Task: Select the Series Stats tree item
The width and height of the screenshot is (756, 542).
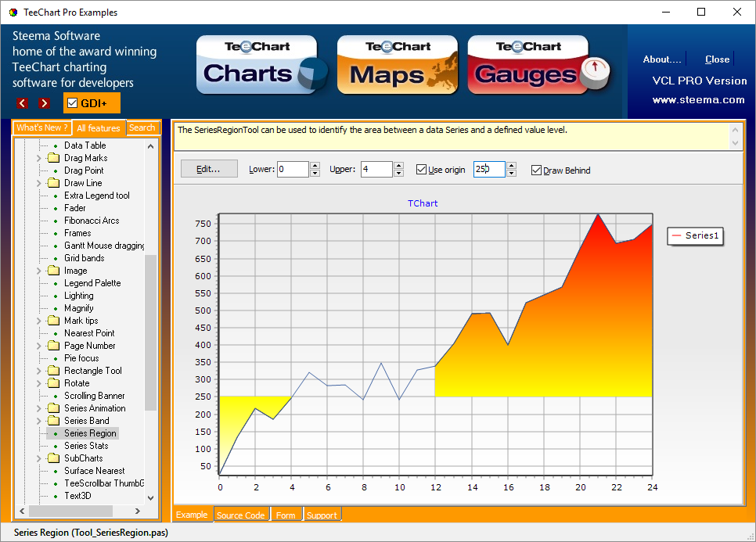Action: tap(86, 446)
